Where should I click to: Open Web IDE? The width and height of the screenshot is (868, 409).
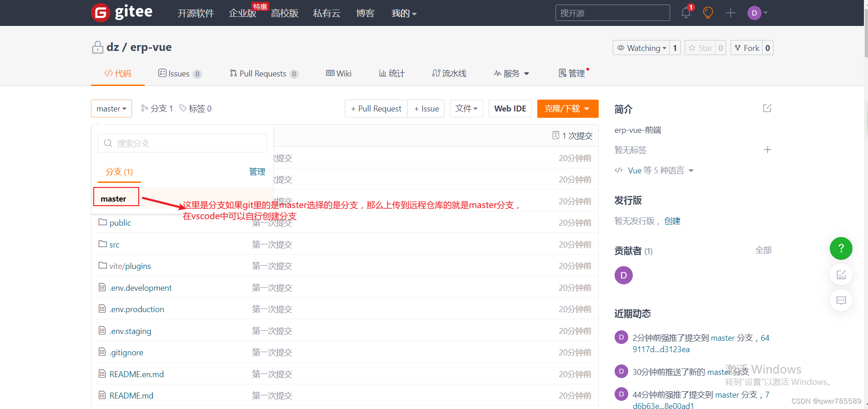[x=510, y=108]
